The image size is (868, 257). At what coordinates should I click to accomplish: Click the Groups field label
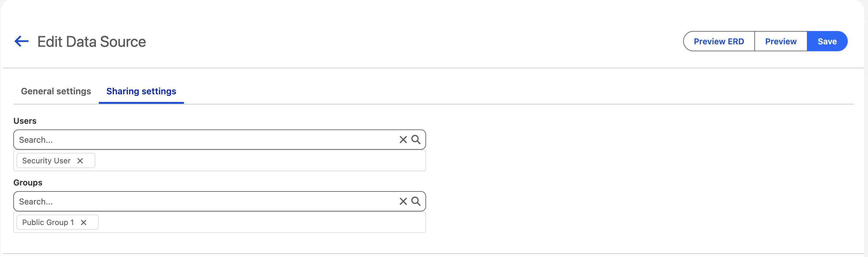click(x=28, y=183)
